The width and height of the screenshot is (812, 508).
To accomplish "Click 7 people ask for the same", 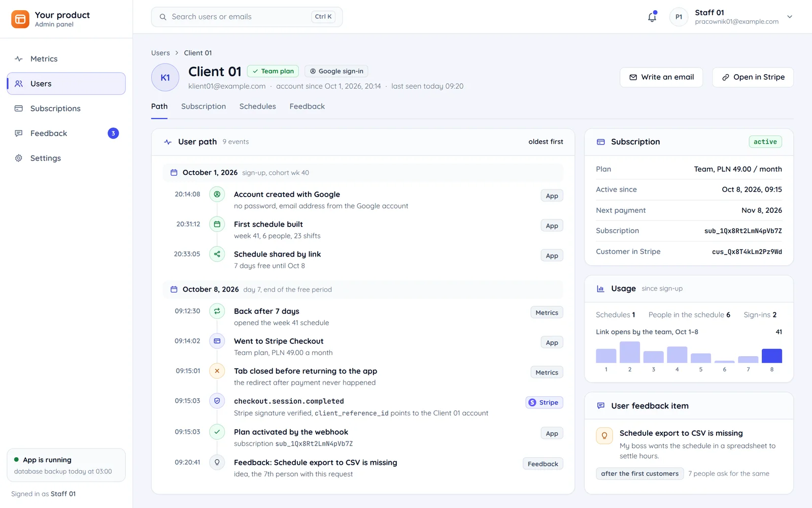I will (x=729, y=474).
